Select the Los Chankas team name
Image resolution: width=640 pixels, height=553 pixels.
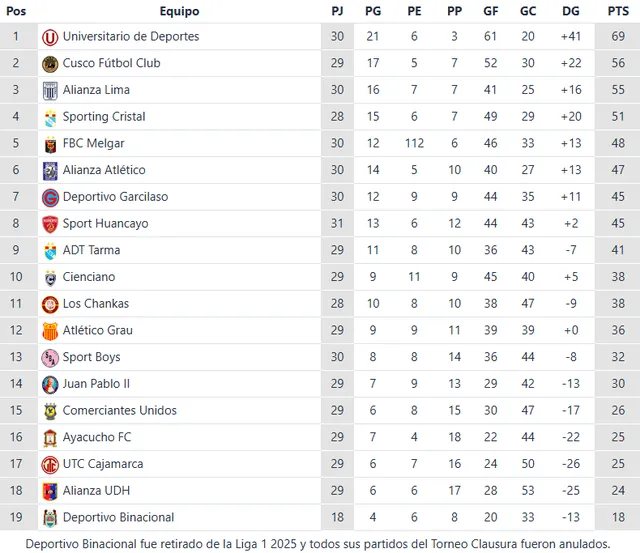coord(96,304)
